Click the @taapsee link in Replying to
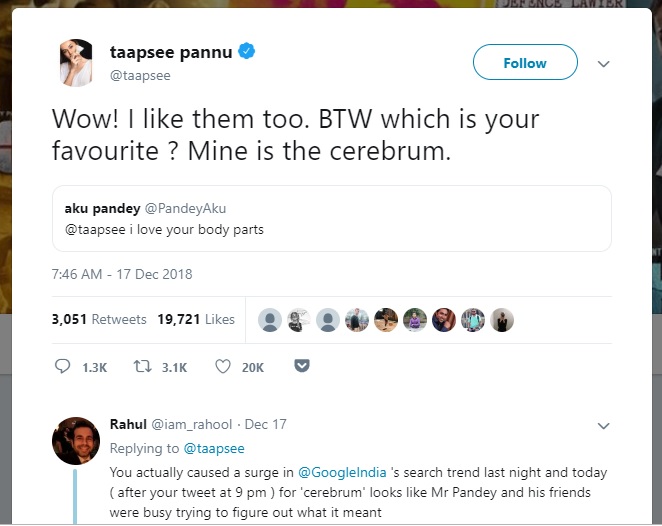Screen dimensions: 662x526 [214, 449]
